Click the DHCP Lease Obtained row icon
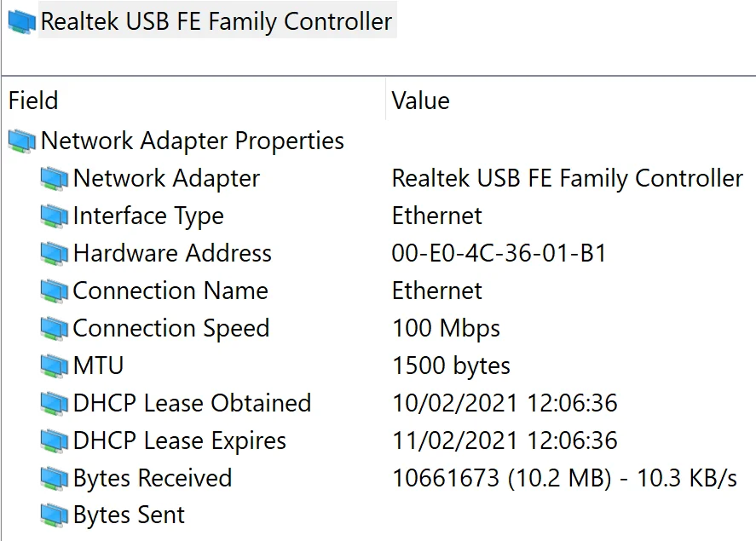 coord(54,404)
